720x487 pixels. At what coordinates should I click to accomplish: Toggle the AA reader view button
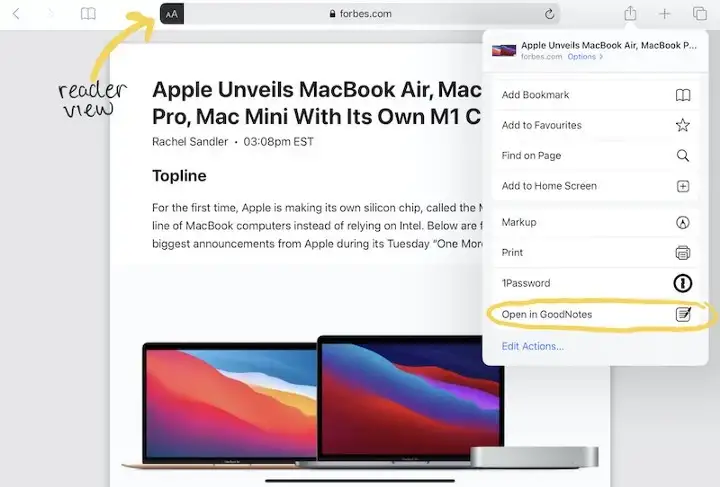coord(172,14)
